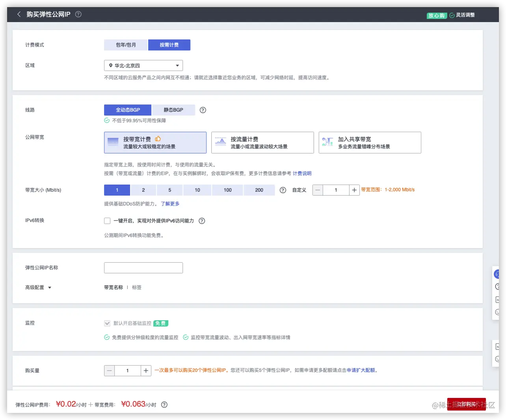Click 标签 in advanced settings
Viewport: 506px width, 420px height.
click(x=137, y=287)
